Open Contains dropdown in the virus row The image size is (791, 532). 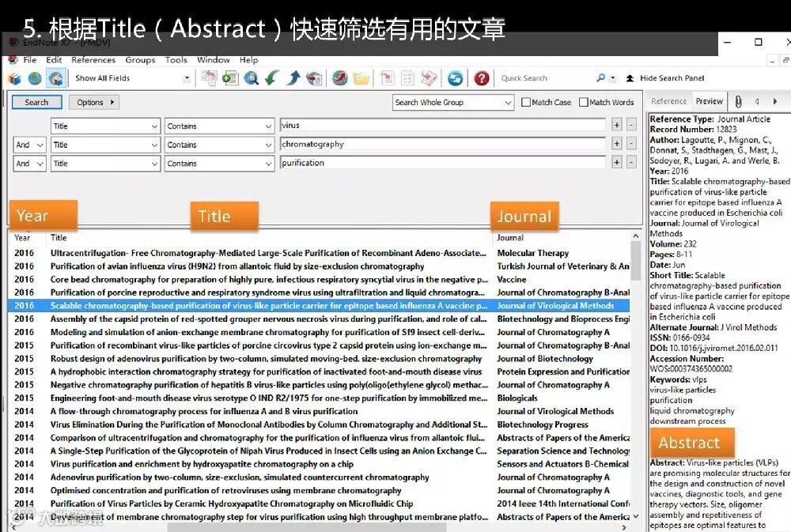[219, 126]
